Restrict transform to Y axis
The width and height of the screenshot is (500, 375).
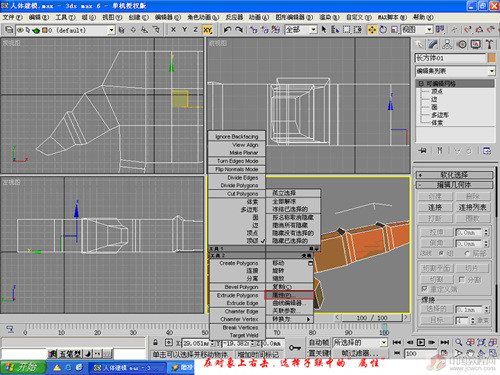[x=184, y=30]
